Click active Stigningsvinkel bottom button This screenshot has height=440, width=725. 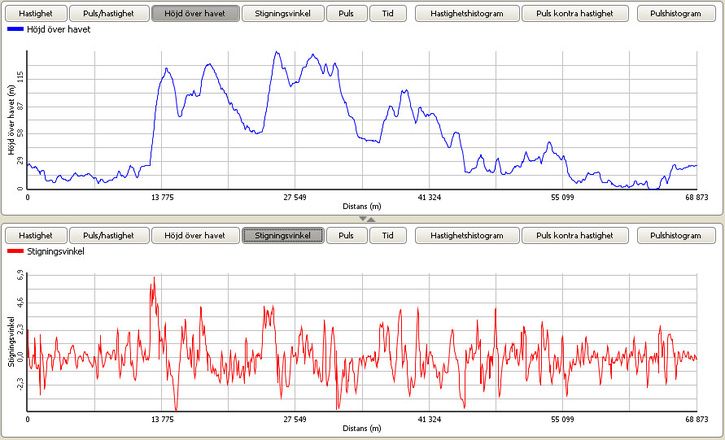(283, 235)
